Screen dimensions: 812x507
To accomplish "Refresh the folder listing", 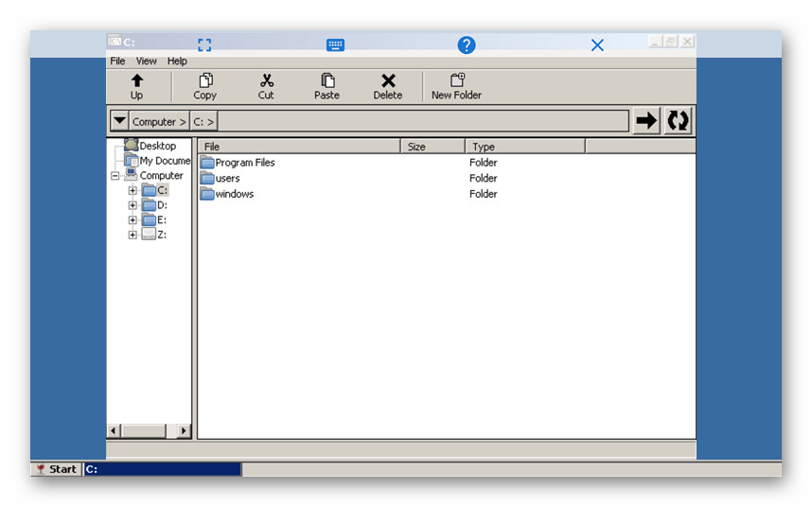I will (678, 121).
